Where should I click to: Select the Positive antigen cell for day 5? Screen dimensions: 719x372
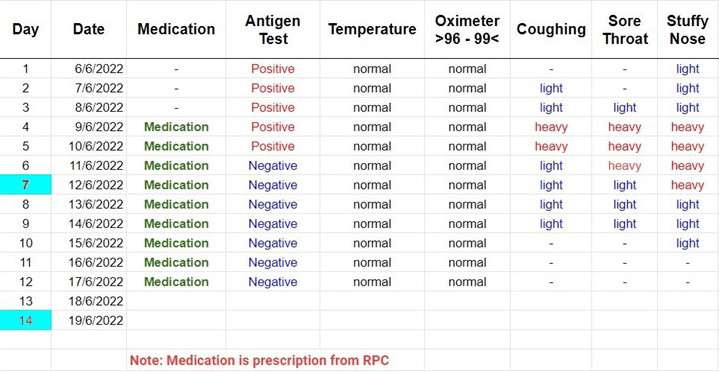coord(272,146)
